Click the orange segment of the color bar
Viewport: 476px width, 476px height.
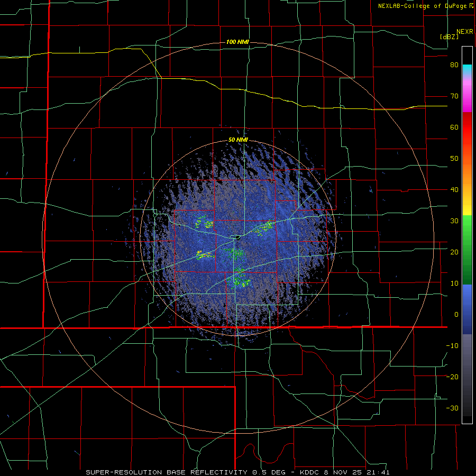467,170
